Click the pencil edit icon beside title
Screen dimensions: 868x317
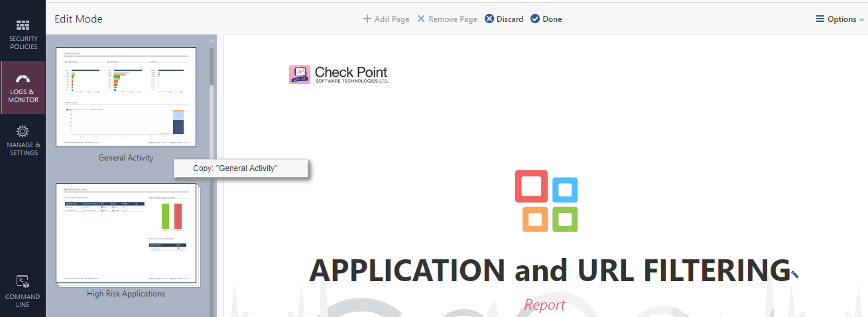[x=794, y=273]
